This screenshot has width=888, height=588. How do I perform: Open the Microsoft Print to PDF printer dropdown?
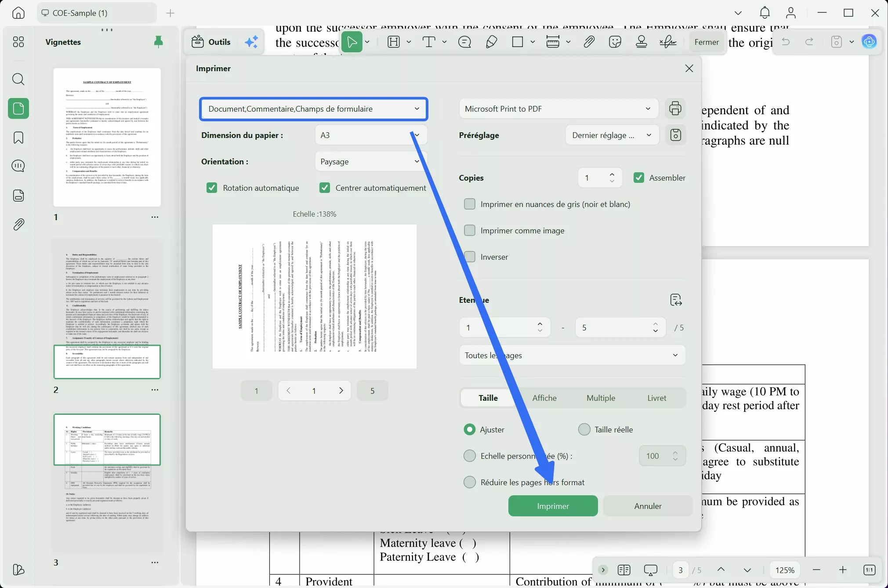[558, 109]
